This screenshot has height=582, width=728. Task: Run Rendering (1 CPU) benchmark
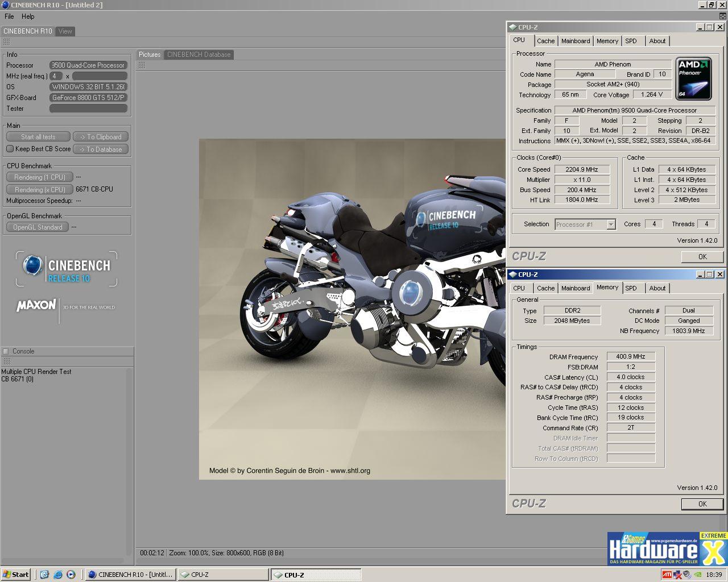click(40, 177)
